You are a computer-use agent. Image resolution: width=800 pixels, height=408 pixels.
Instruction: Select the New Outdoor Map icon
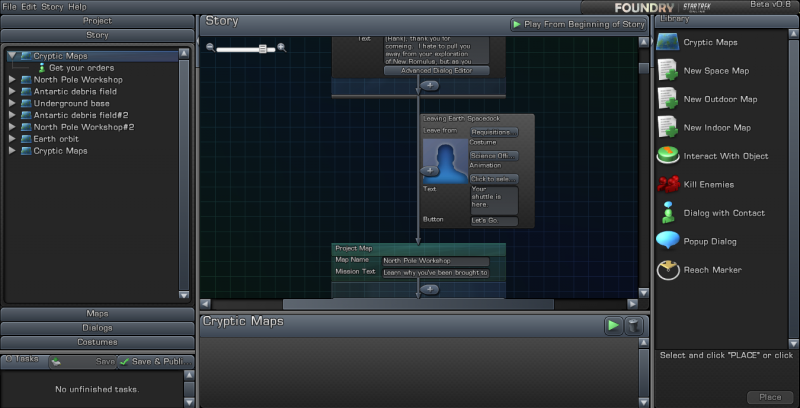668,99
